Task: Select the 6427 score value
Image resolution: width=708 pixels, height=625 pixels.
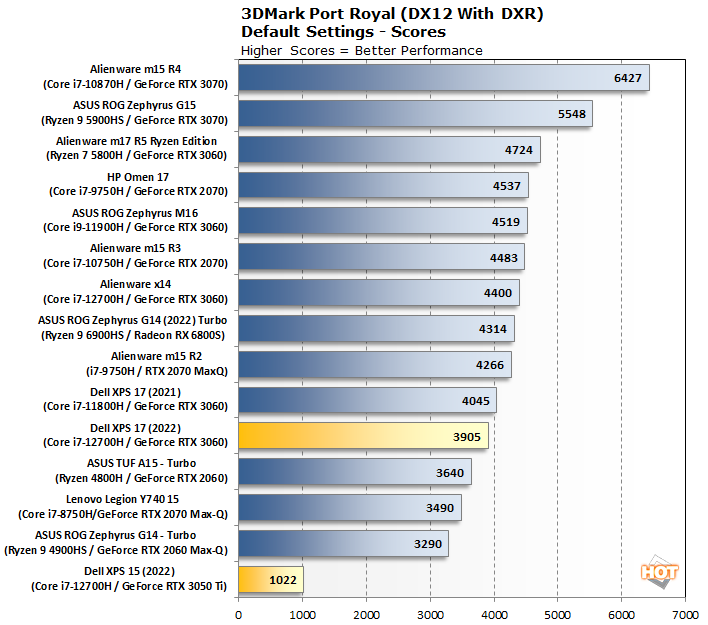Action: point(626,78)
